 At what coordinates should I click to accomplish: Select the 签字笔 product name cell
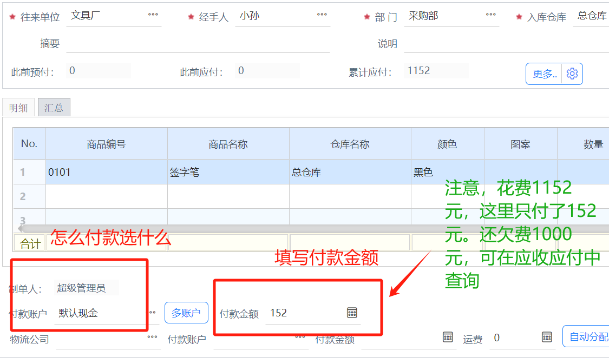228,172
